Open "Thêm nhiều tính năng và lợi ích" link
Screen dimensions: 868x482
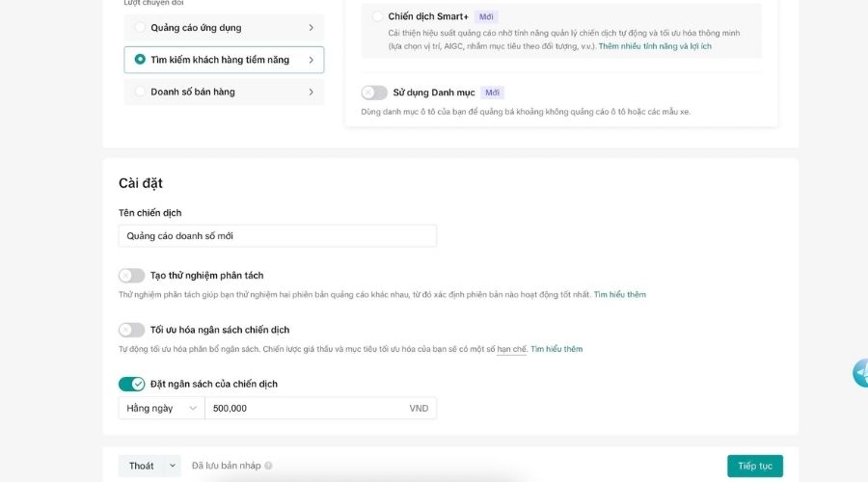click(654, 46)
